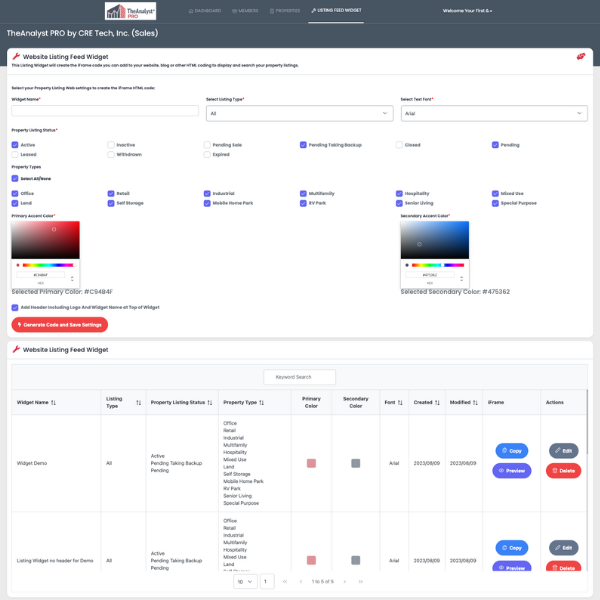
Task: Sort by Property Type column
Action: pyautogui.click(x=261, y=403)
